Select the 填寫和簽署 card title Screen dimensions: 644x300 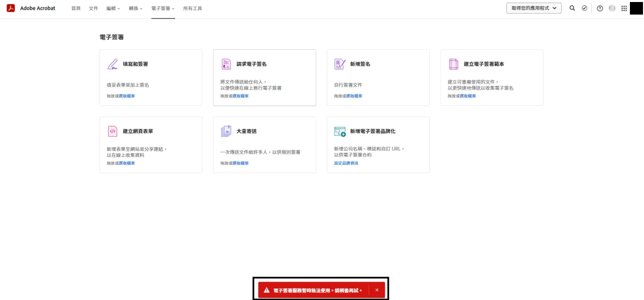(135, 64)
